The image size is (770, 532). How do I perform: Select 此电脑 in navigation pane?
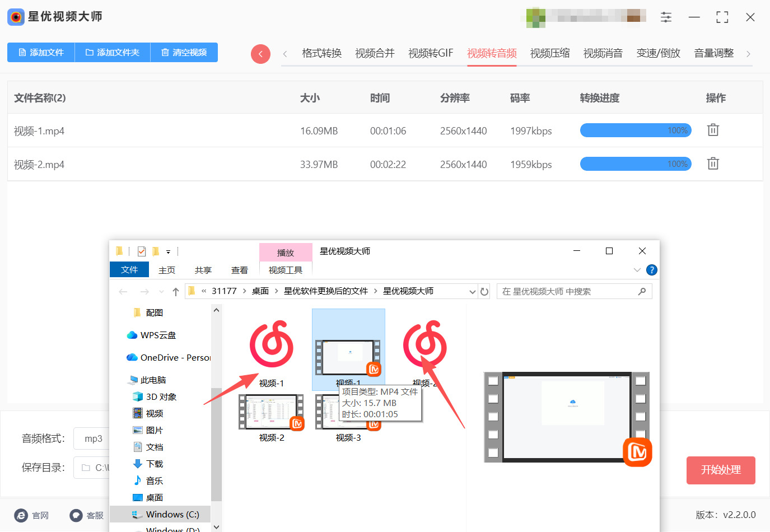tap(147, 380)
